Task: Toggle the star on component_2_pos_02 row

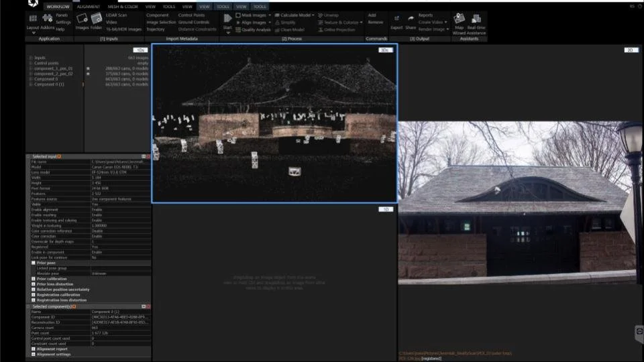Action: point(88,74)
